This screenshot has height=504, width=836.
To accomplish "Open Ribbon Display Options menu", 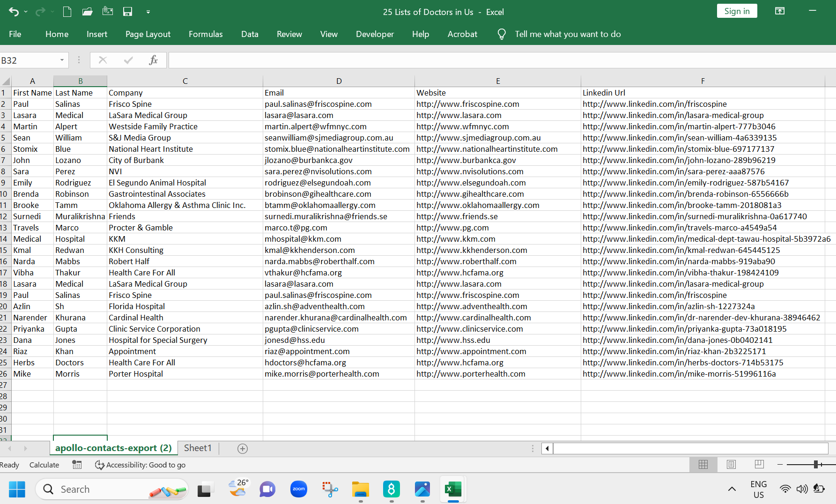I will click(780, 11).
